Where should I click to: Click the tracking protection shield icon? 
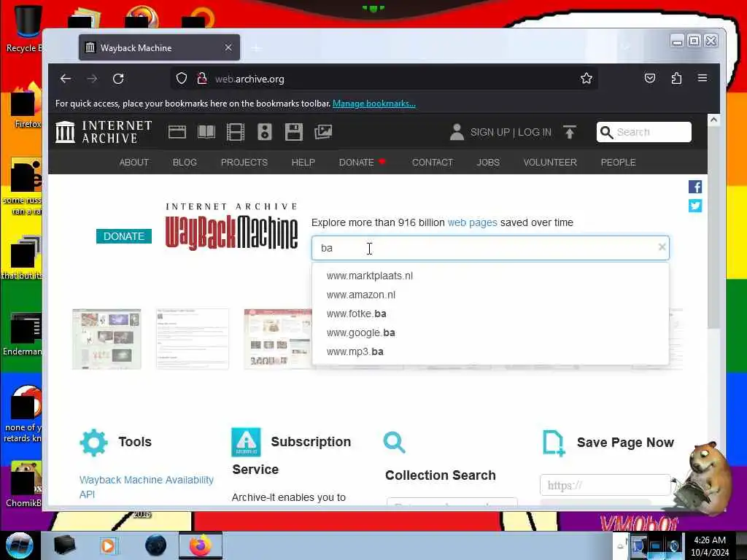(x=182, y=79)
